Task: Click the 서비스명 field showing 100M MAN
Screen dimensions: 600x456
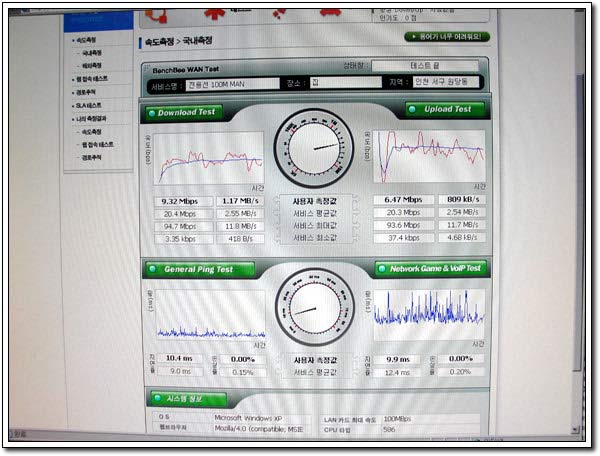Action: tap(233, 84)
